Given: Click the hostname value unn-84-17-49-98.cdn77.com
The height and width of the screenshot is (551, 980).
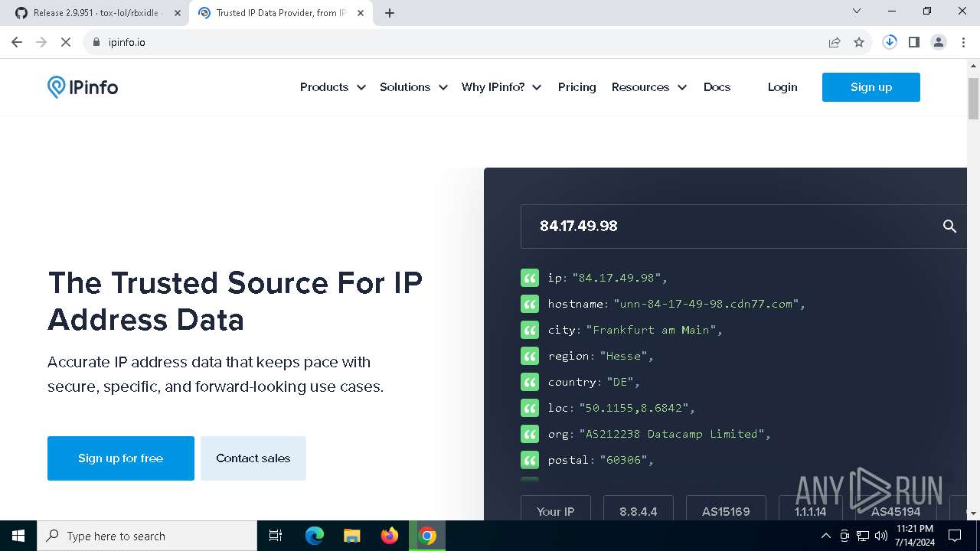Looking at the screenshot, I should (707, 304).
